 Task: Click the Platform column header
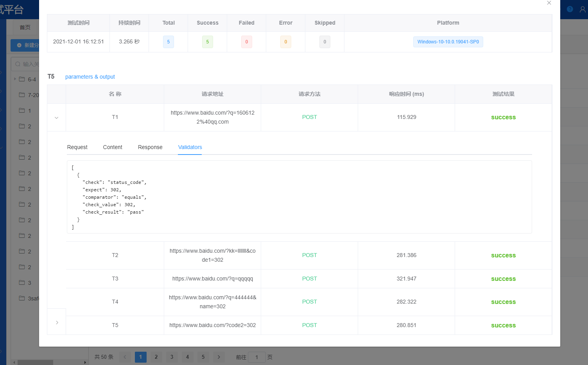448,23
